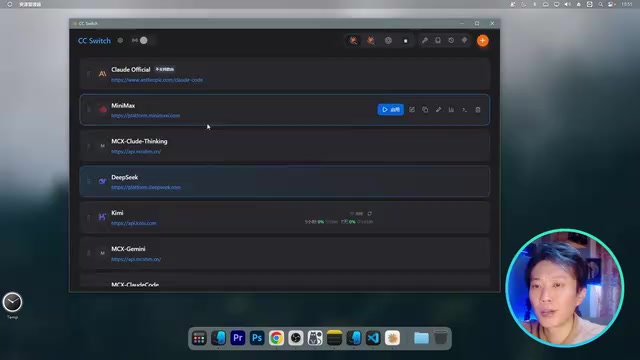Open the wrench tool in the top toolbar
Image resolution: width=640 pixels, height=360 pixels.
[x=424, y=40]
